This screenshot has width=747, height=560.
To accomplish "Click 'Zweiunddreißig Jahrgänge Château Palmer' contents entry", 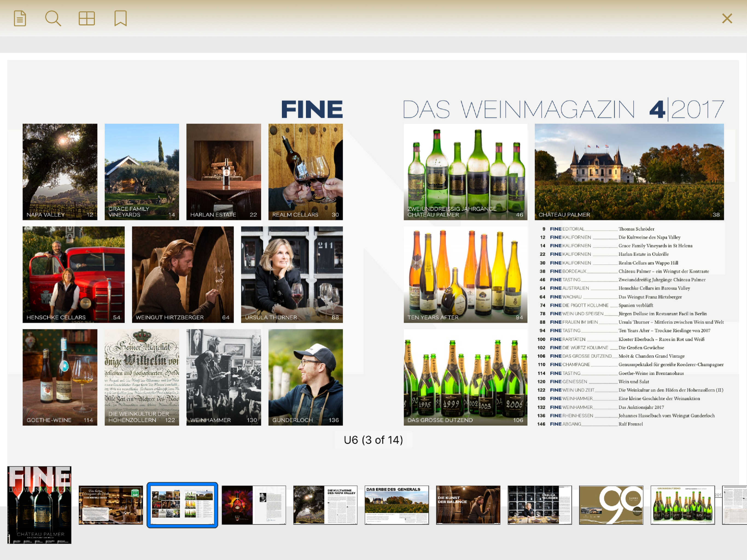I will click(x=662, y=280).
